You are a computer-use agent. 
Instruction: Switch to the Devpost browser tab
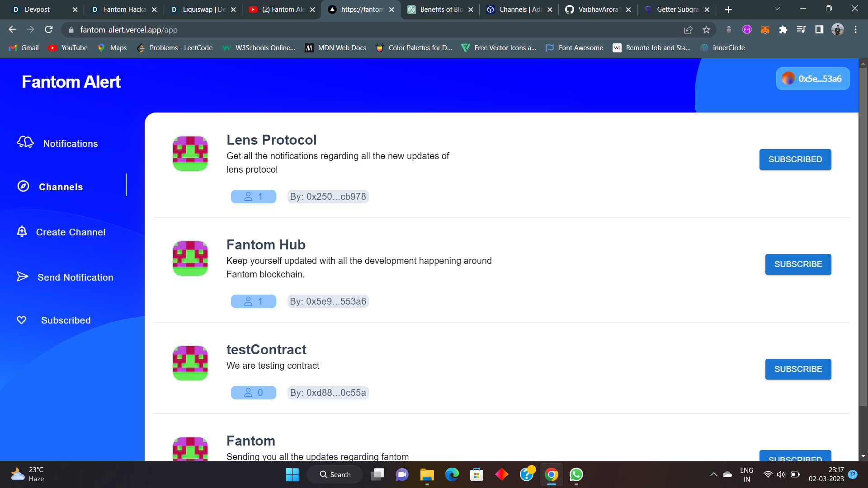(37, 9)
